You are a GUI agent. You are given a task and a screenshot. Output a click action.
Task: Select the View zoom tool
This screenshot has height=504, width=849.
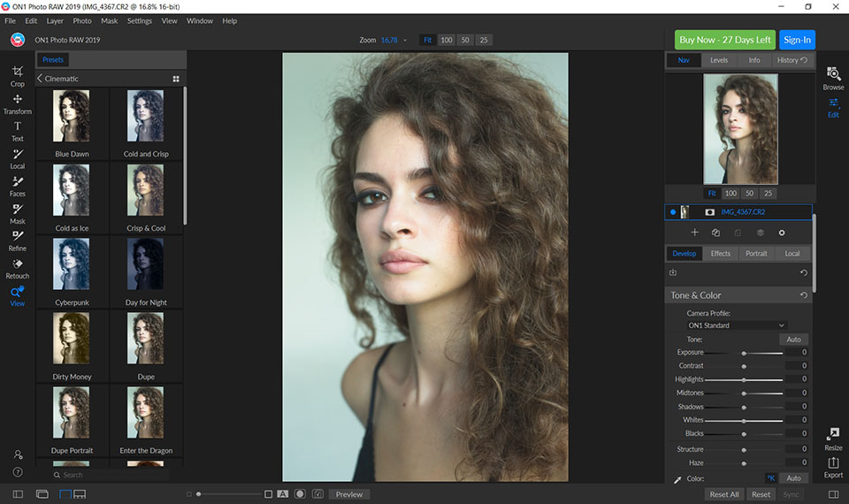18,297
